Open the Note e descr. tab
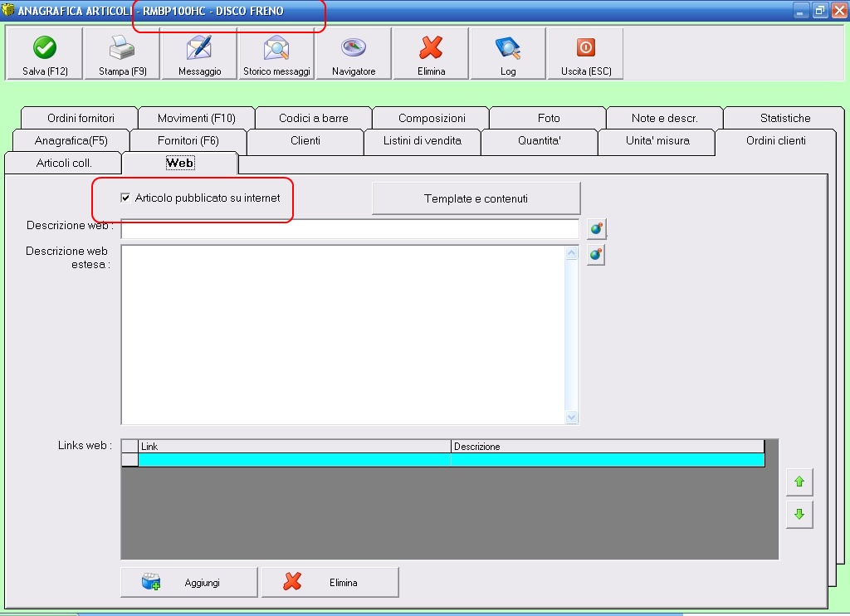Screen dimensions: 850x616 (x=665, y=118)
